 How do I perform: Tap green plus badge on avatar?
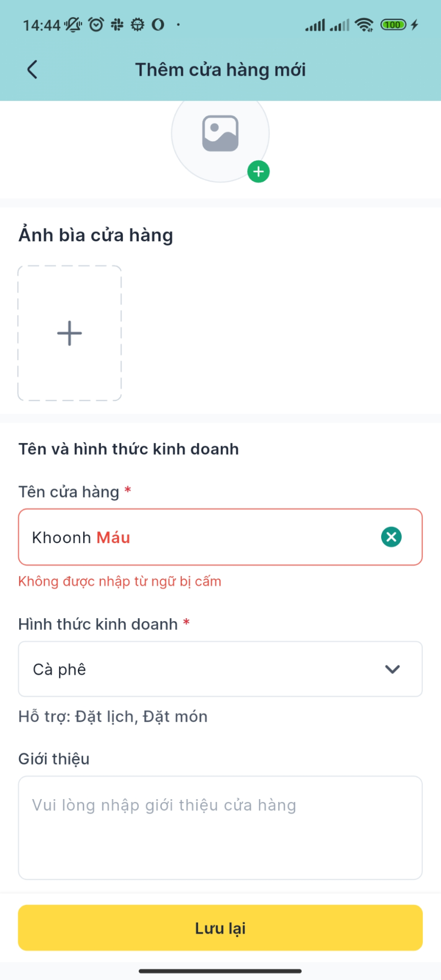point(259,172)
